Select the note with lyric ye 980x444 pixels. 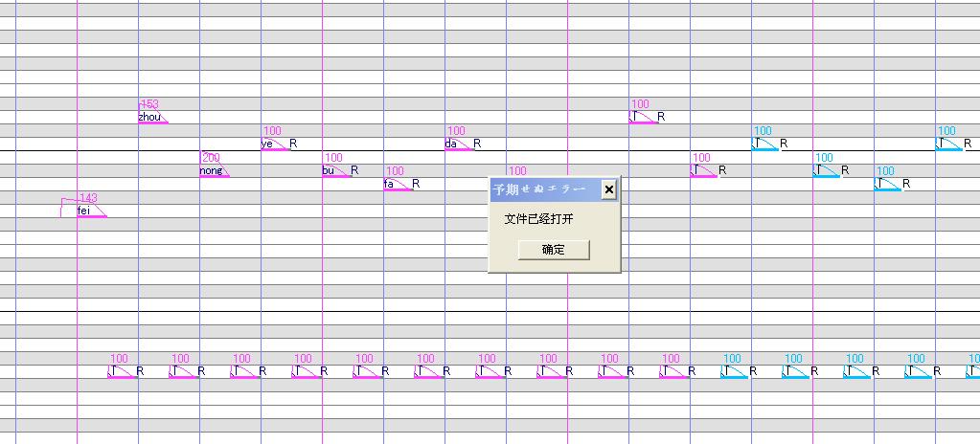coord(275,144)
